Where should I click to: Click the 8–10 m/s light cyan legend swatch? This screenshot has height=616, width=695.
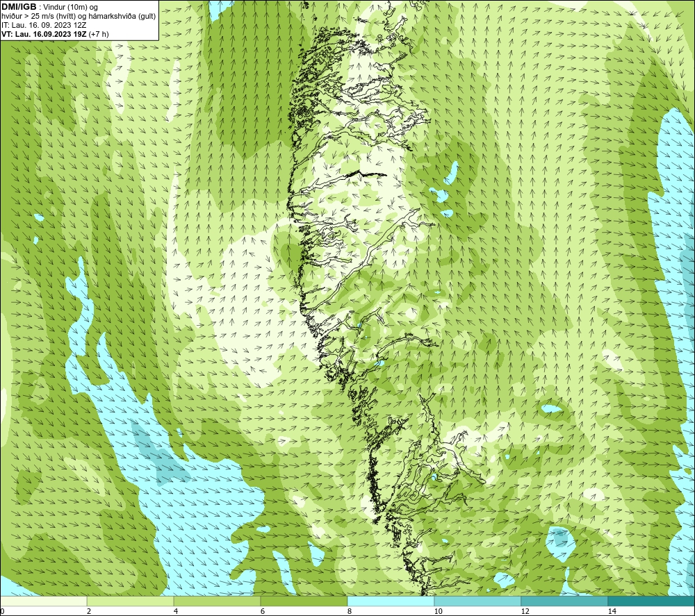pyautogui.click(x=391, y=601)
